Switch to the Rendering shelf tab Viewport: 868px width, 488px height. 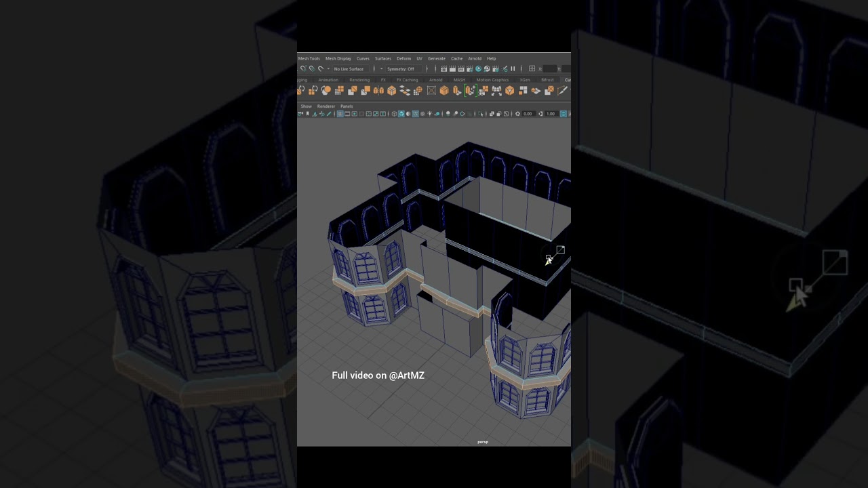pos(359,80)
